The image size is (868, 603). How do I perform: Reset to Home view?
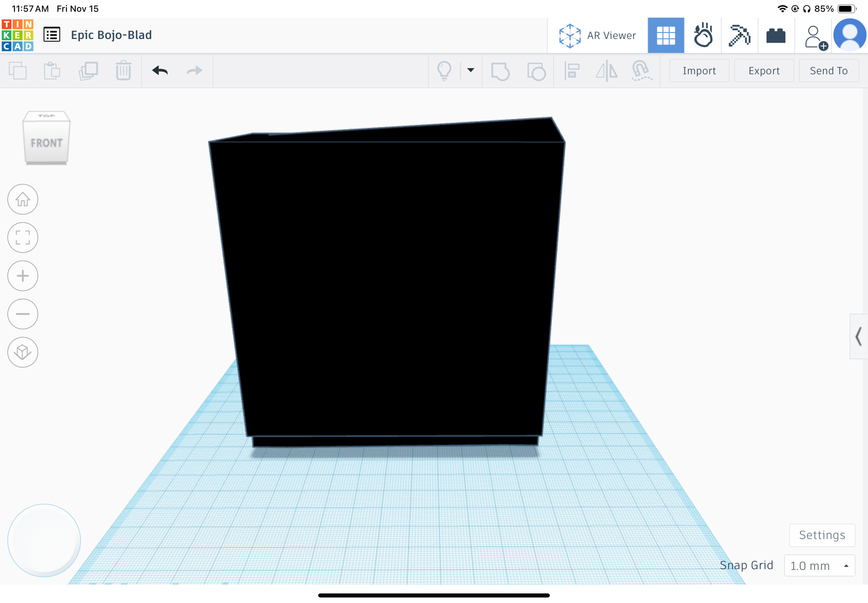pos(23,200)
